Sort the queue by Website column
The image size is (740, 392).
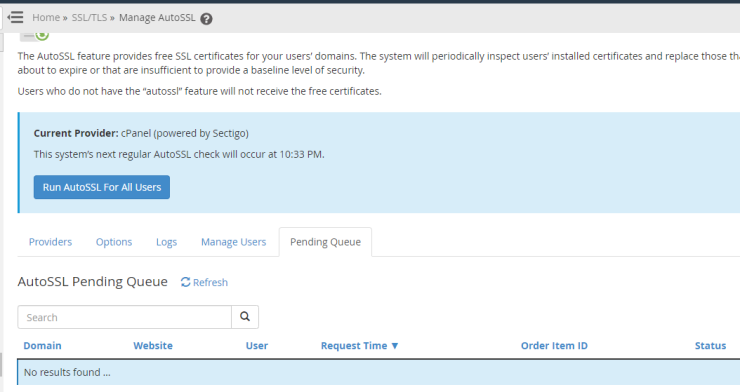153,346
